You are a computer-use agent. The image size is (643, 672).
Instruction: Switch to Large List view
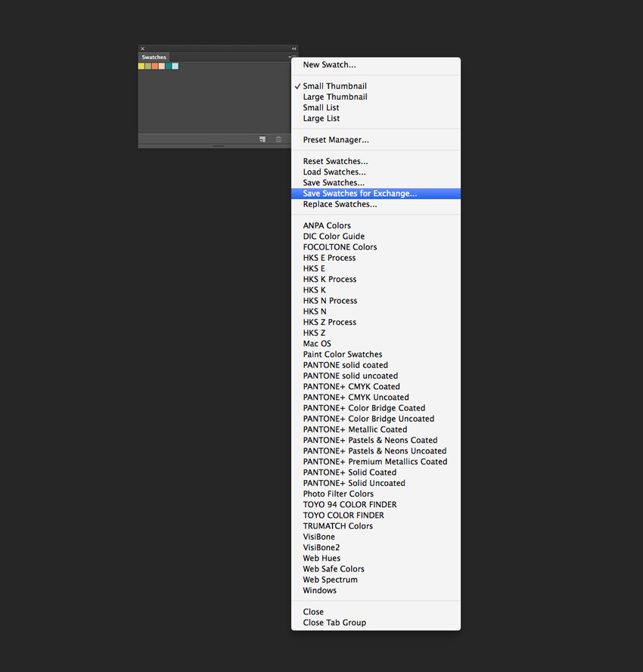tap(376, 118)
